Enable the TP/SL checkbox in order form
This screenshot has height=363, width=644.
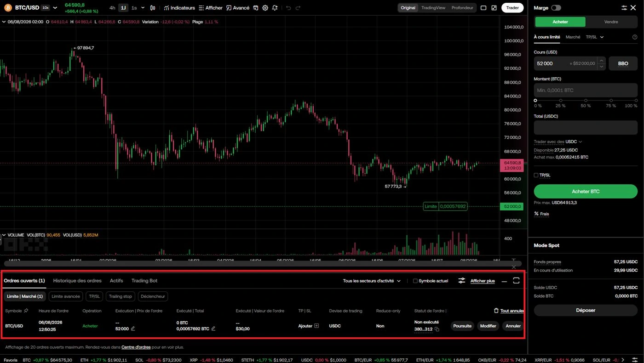536,175
